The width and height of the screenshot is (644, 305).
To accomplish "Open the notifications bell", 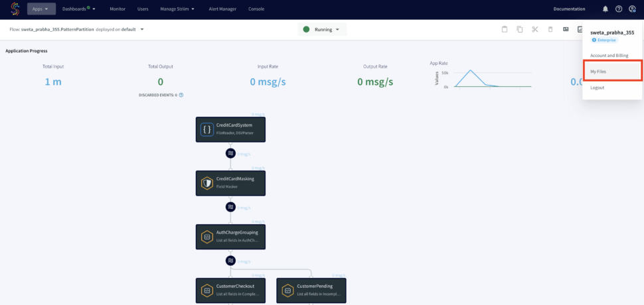I will (605, 9).
